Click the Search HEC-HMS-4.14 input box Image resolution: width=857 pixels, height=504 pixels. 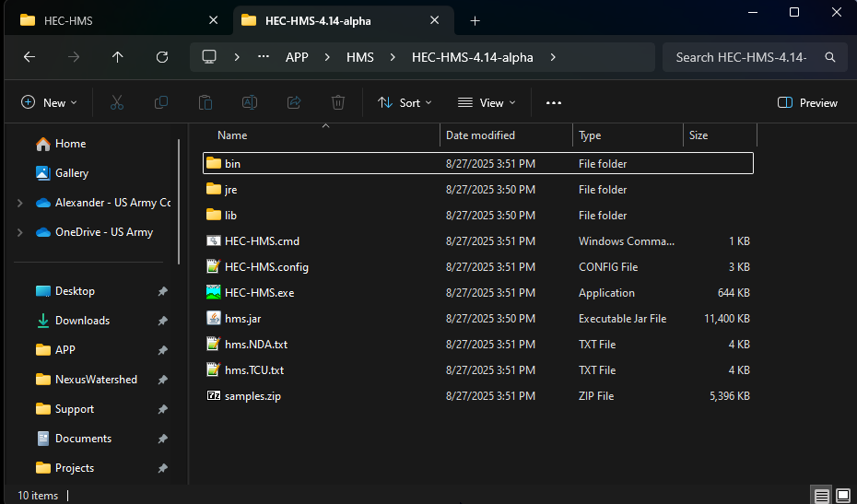(742, 57)
